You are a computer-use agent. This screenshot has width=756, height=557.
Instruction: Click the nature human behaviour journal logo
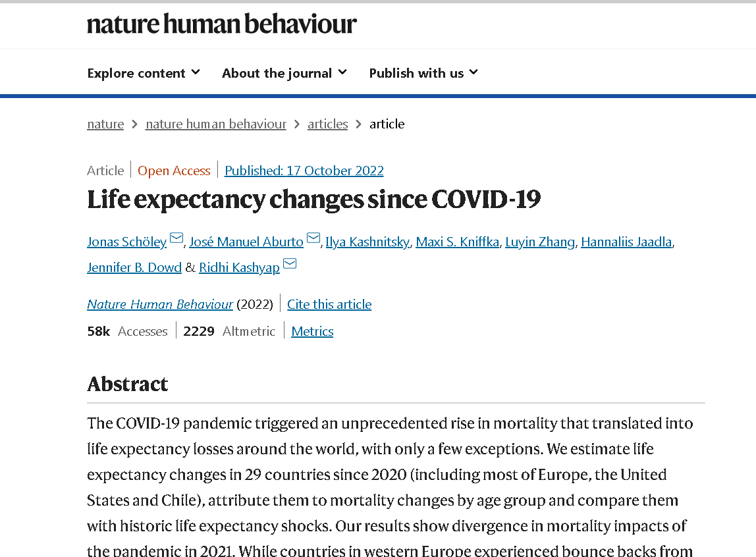(x=222, y=24)
